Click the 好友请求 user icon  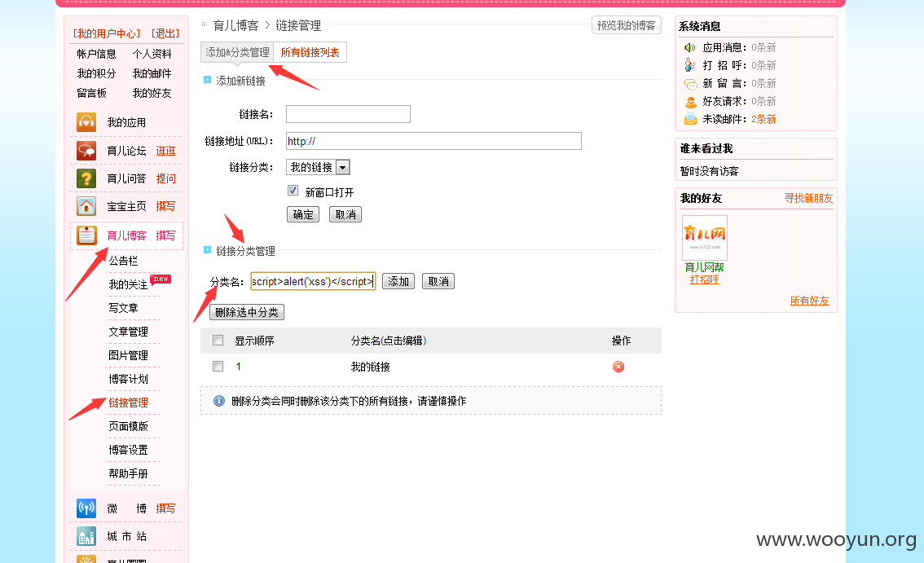[690, 102]
